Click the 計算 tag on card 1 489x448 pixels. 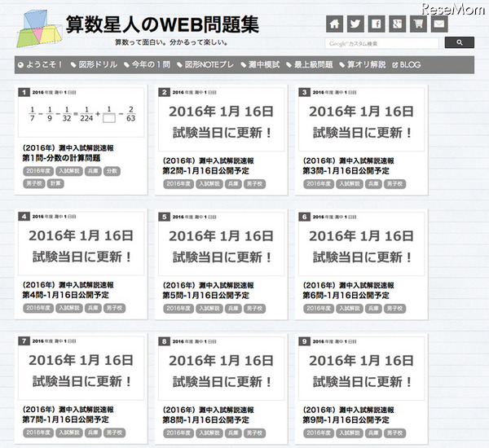click(x=55, y=183)
